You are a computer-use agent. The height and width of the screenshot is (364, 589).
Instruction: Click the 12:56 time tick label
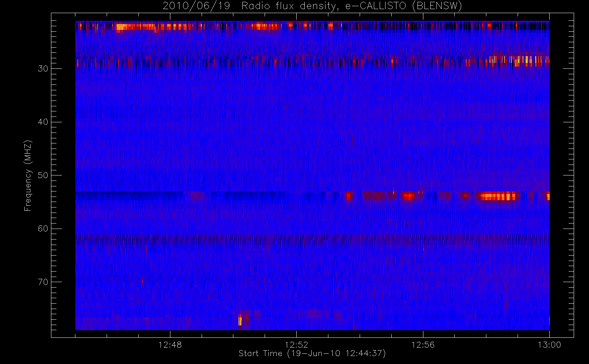423,345
